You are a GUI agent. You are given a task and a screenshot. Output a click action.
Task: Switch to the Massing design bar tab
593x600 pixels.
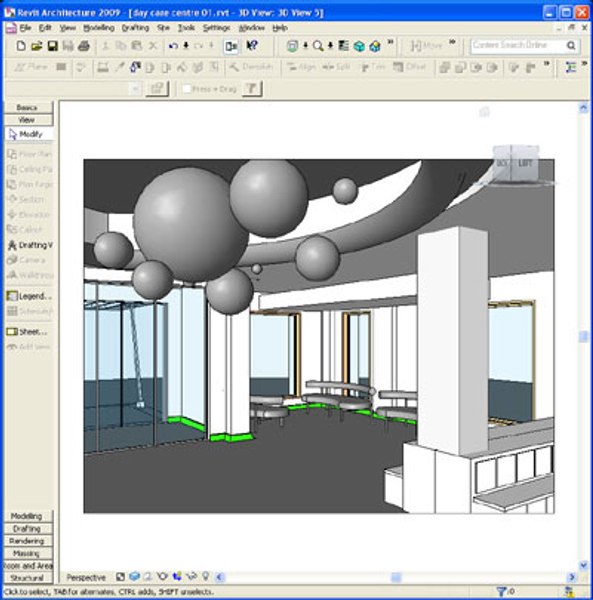pyautogui.click(x=28, y=553)
